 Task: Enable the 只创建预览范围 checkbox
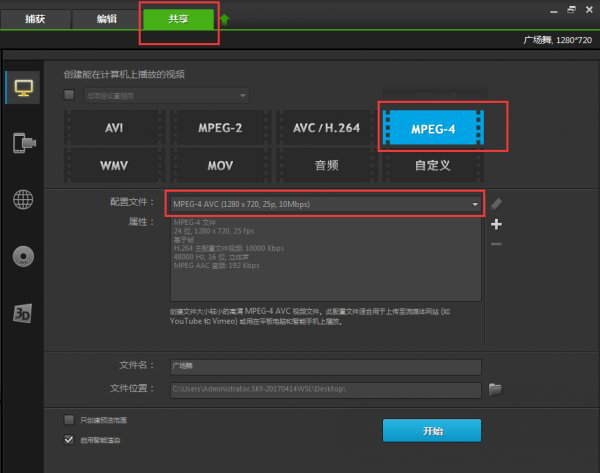click(x=69, y=420)
